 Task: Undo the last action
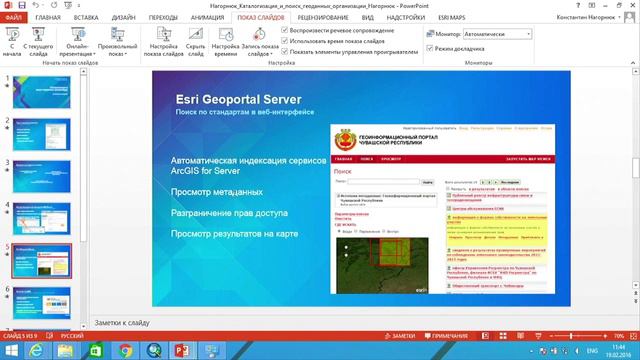(36, 5)
